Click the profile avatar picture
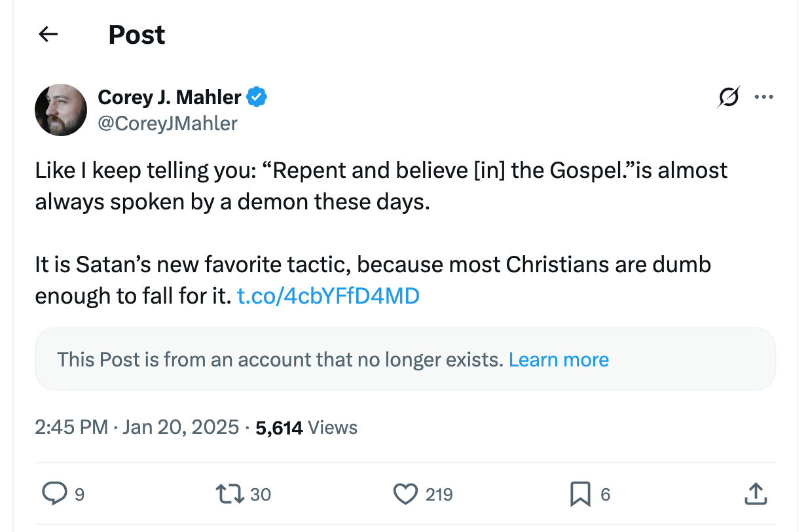808x532 pixels. point(61,110)
